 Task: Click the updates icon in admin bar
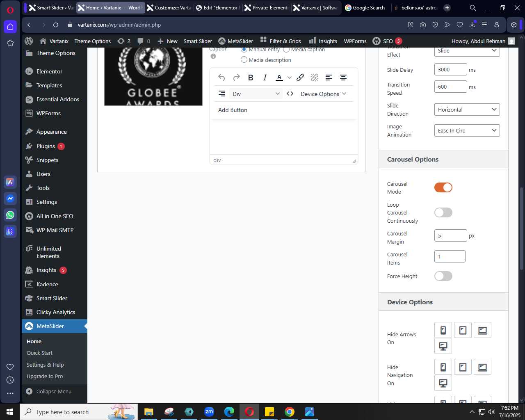(123, 41)
